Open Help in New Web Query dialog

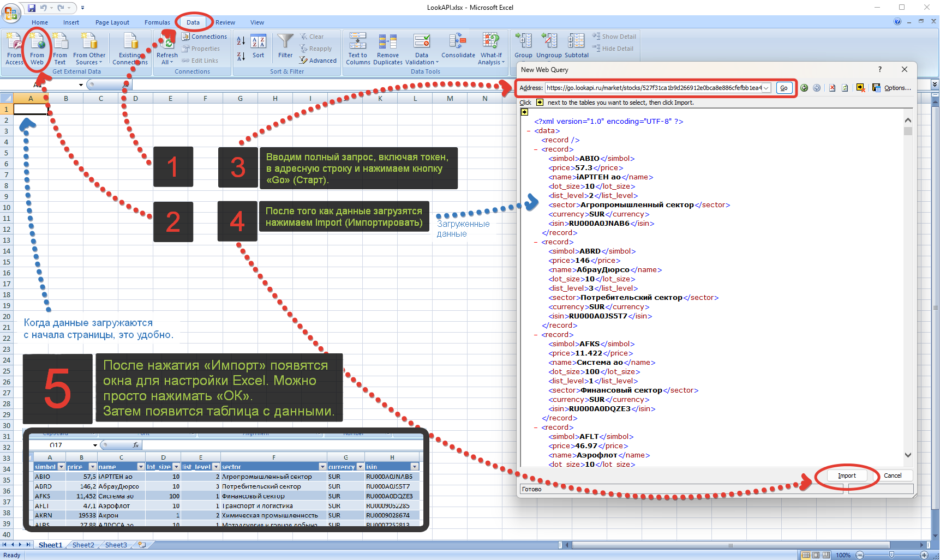pyautogui.click(x=879, y=69)
